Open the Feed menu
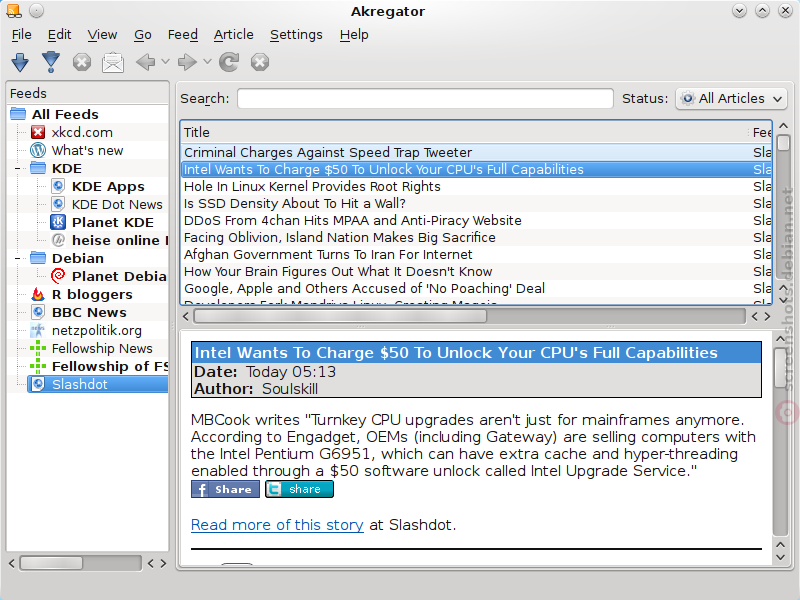Screen dimensions: 800x600 pos(183,35)
